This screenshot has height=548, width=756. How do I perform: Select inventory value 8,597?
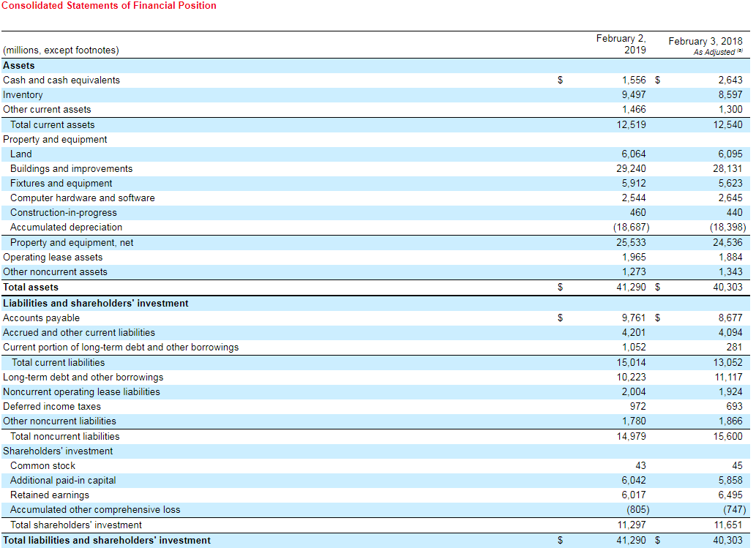[x=730, y=95]
